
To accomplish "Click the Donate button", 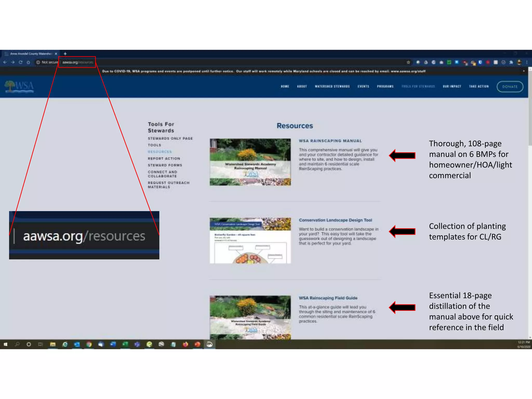I will pyautogui.click(x=510, y=87).
